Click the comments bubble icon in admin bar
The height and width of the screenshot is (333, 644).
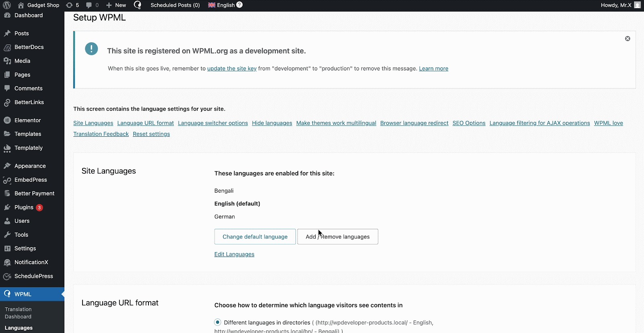(x=89, y=5)
